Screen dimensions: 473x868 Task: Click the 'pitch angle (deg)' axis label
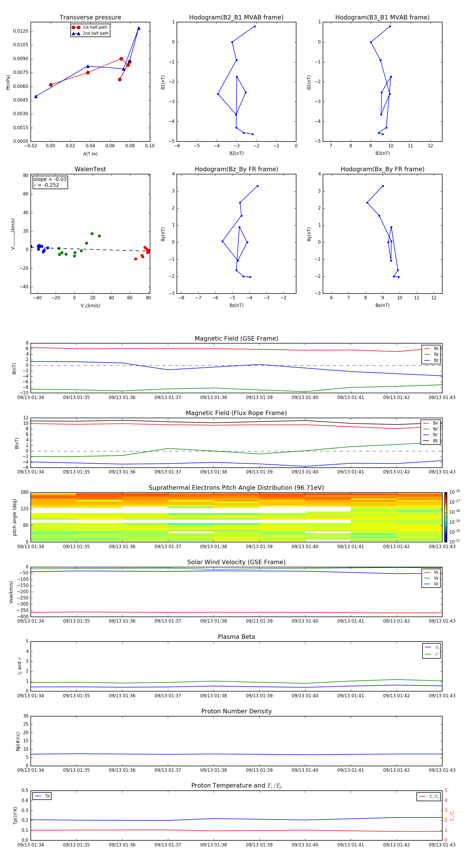point(14,517)
